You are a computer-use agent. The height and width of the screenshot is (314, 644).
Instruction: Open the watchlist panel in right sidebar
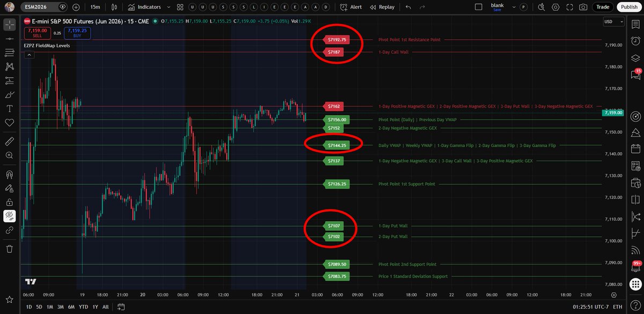coord(636,24)
